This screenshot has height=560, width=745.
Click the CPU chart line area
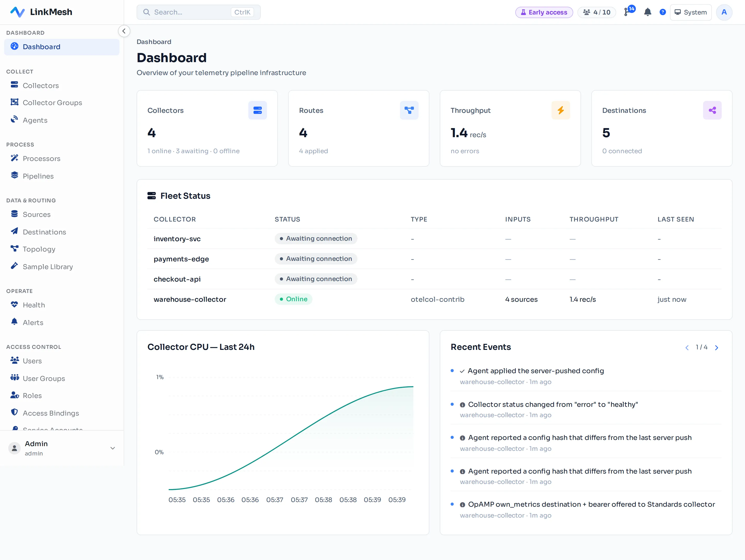coord(291,438)
